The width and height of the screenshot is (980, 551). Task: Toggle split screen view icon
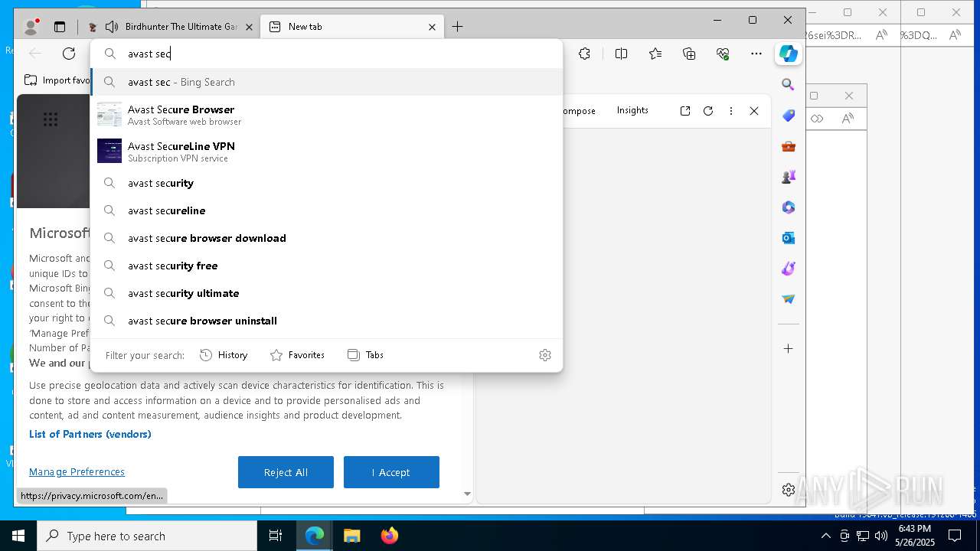point(621,54)
